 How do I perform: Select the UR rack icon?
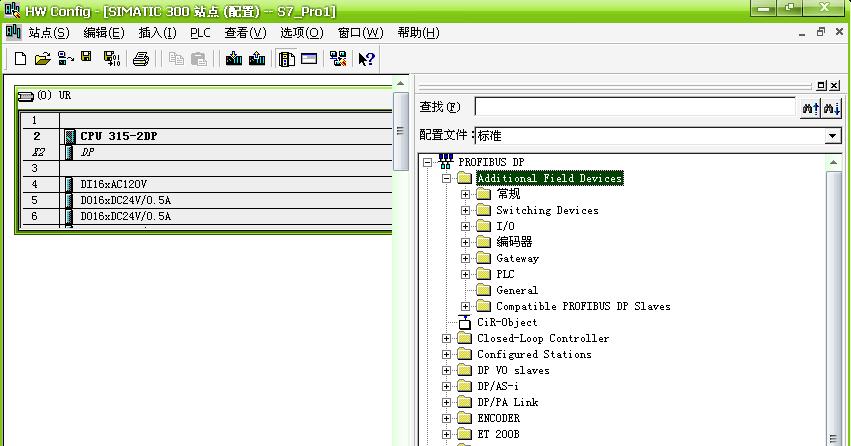click(26, 97)
